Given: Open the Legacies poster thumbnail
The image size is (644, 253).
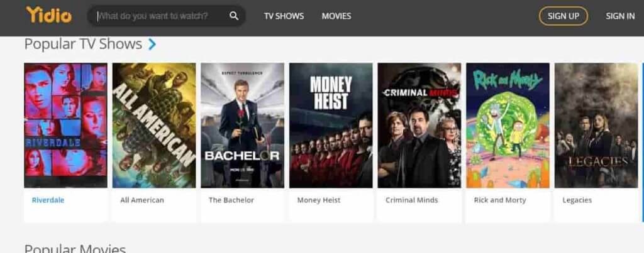Looking at the screenshot, I should (x=596, y=126).
